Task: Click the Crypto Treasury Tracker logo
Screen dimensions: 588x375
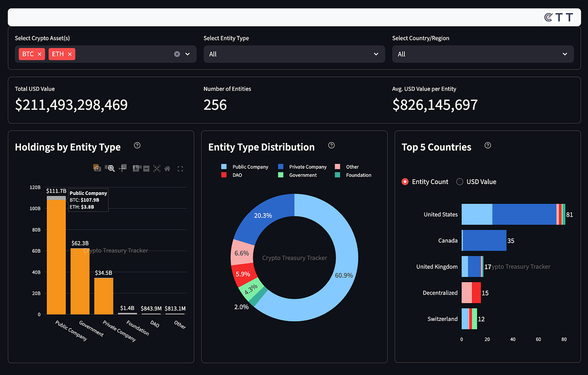Action: click(559, 17)
